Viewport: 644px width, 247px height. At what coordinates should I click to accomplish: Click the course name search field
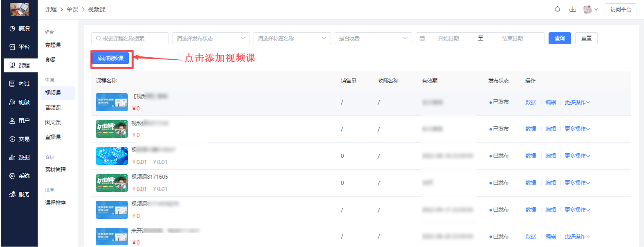coord(130,38)
